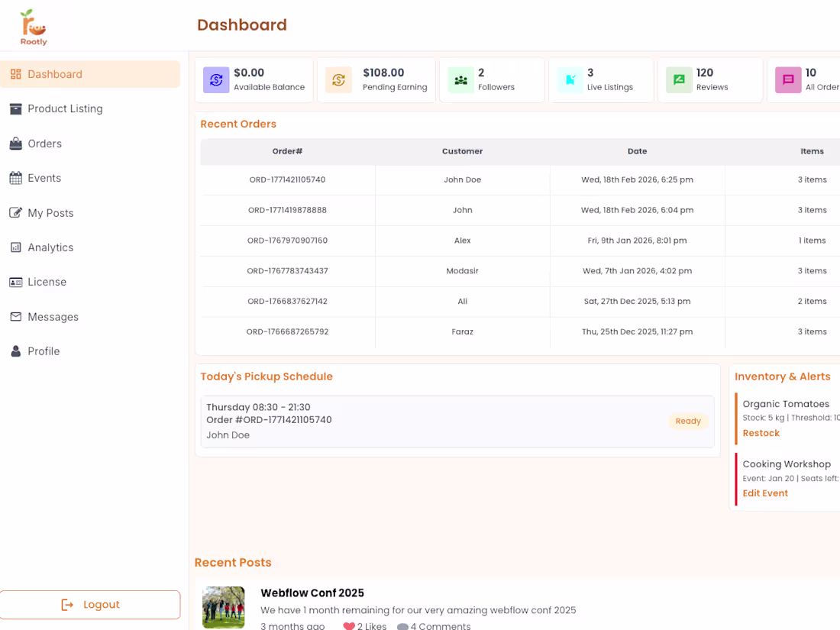Open the Analytics section icon in sidebar
Viewport: 840px width, 630px height.
pos(17,247)
